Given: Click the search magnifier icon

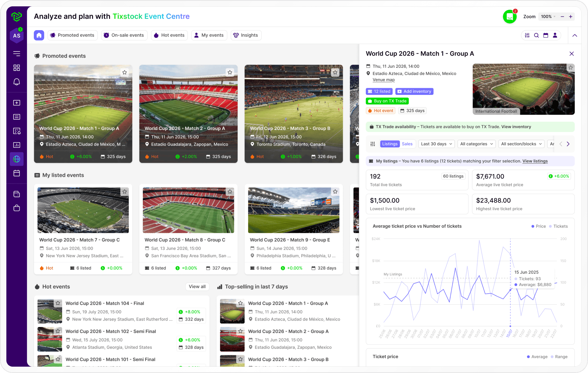Looking at the screenshot, I should point(536,35).
